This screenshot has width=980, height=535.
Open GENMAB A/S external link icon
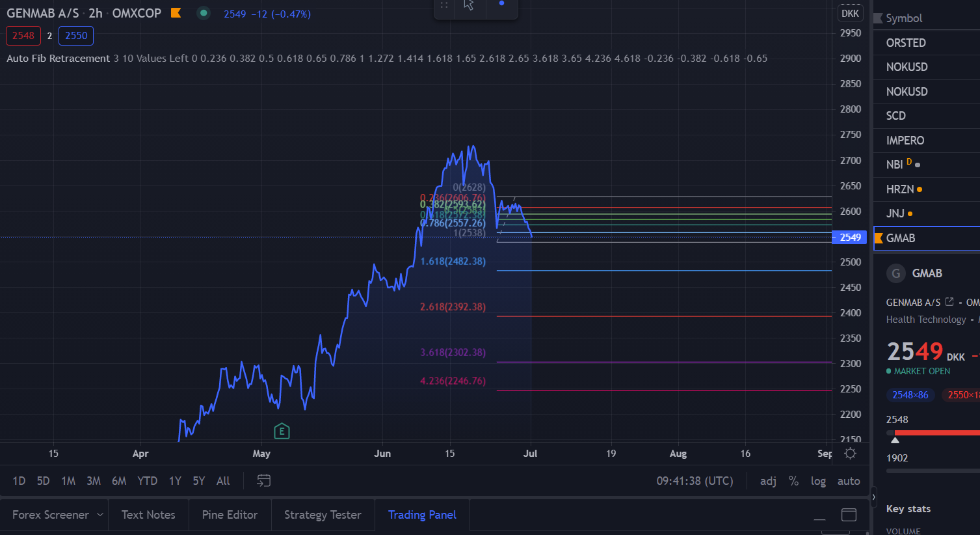click(949, 302)
